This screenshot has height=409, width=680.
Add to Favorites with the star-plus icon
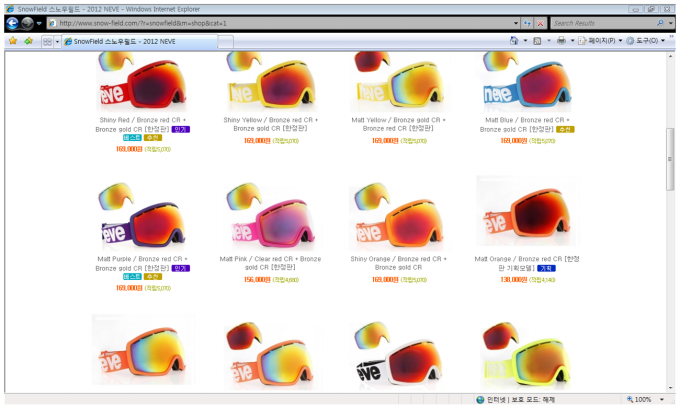(29, 41)
